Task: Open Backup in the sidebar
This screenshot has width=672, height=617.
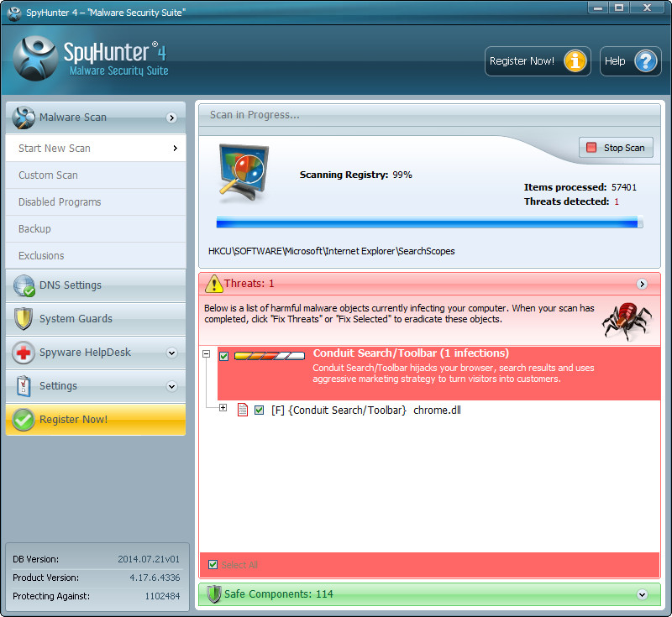Action: 96,229
